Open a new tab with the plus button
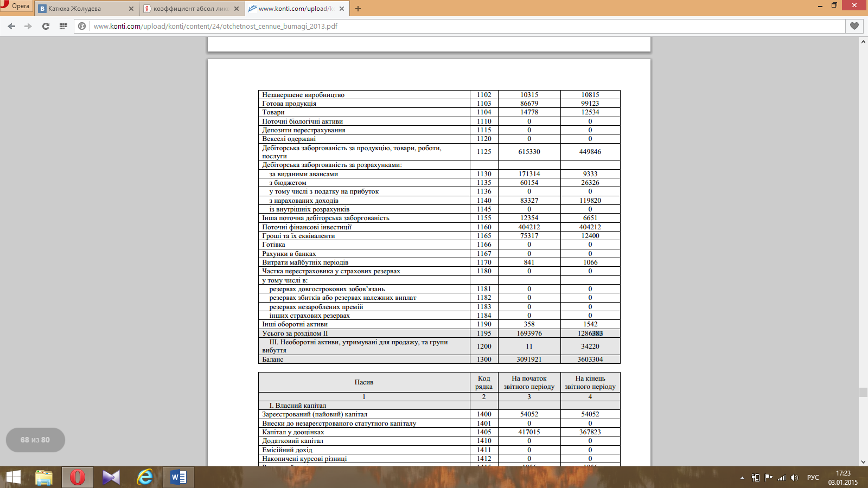This screenshot has height=488, width=868. pos(358,9)
